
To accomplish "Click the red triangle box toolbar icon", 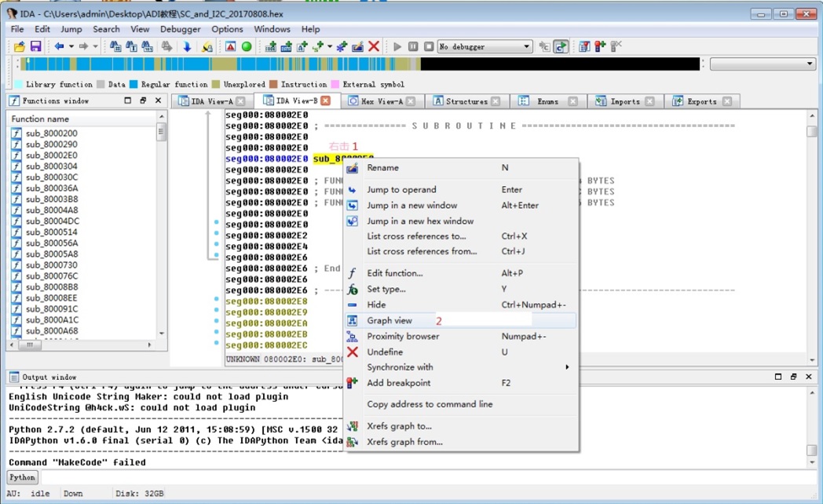I will pyautogui.click(x=230, y=46).
